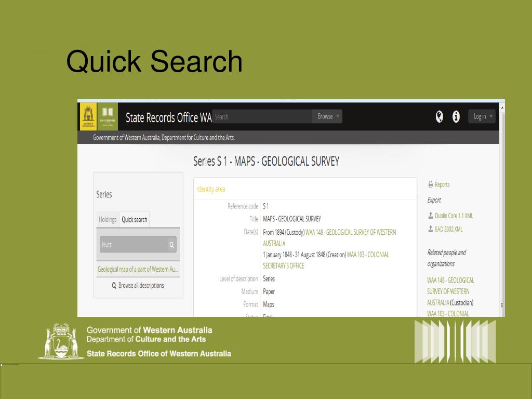Click the Export heading text
532x399 pixels.
coord(434,200)
